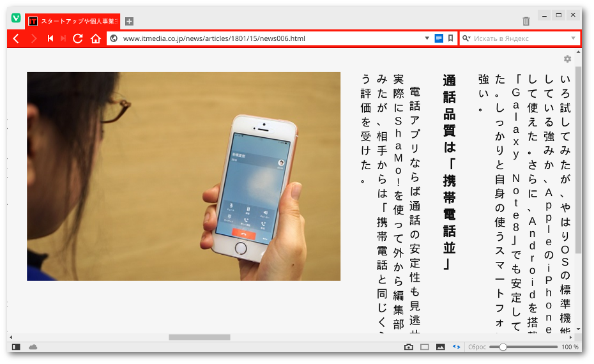Image resolution: width=594 pixels, height=364 pixels.
Task: Click the Сброс zoom reset button
Action: click(x=477, y=347)
